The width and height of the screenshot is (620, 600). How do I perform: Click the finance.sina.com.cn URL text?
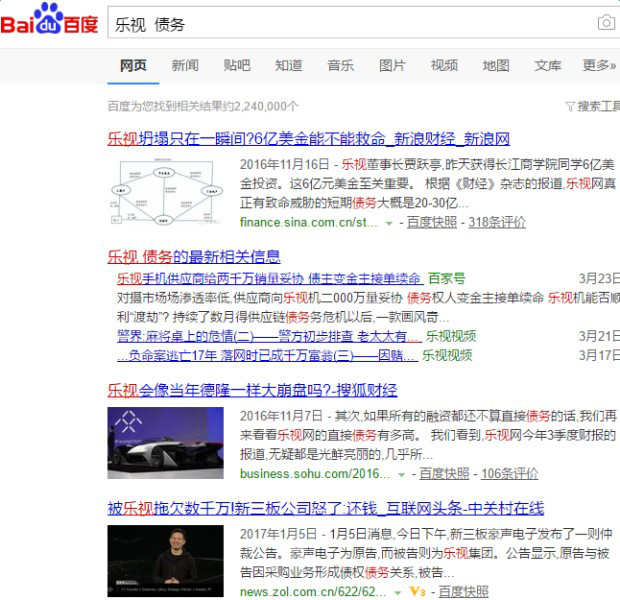pyautogui.click(x=308, y=222)
